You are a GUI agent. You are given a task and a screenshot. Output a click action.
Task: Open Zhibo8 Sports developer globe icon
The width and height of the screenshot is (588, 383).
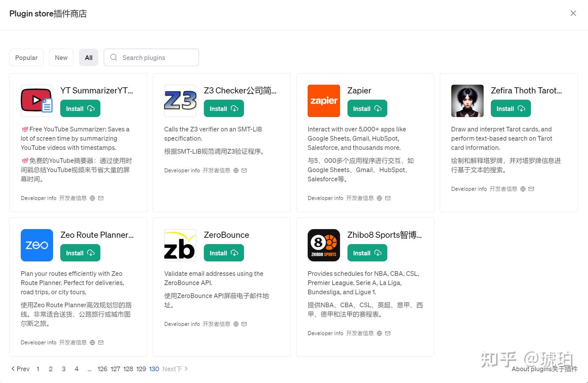[x=379, y=333]
